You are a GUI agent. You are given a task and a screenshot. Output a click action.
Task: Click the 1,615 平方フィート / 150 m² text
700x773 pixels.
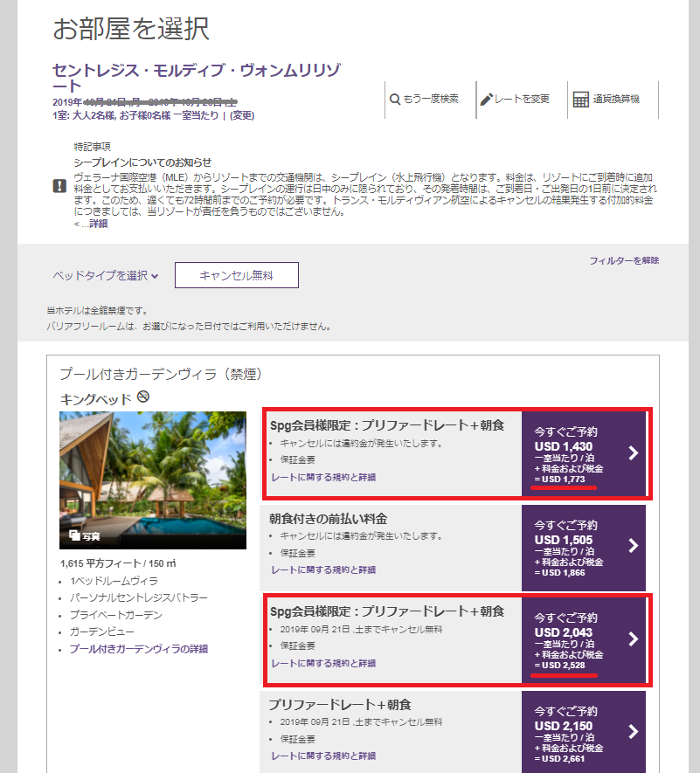118,563
